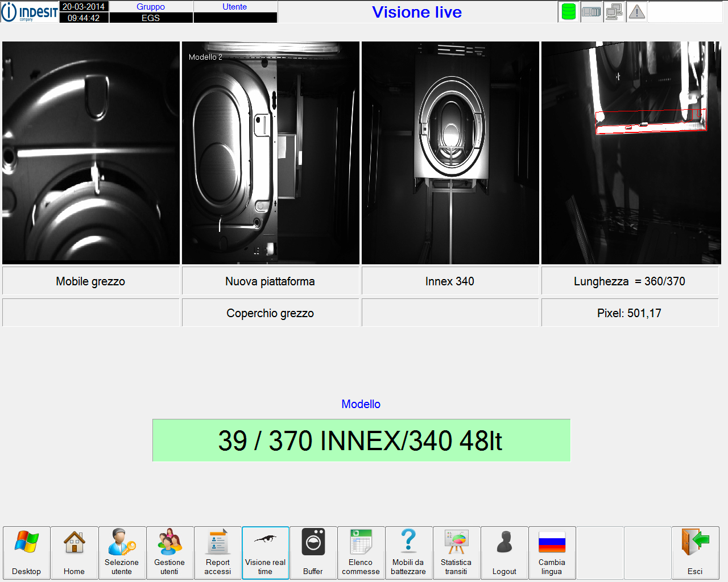Click the green model result box
This screenshot has height=582, width=728.
click(361, 440)
